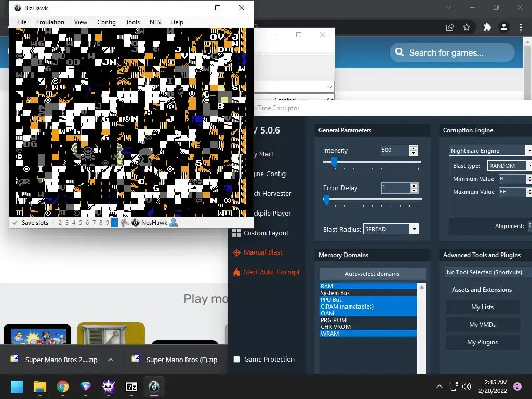Click the BizHawk title bar logo icon
This screenshot has width=532, height=399.
pyautogui.click(x=17, y=8)
